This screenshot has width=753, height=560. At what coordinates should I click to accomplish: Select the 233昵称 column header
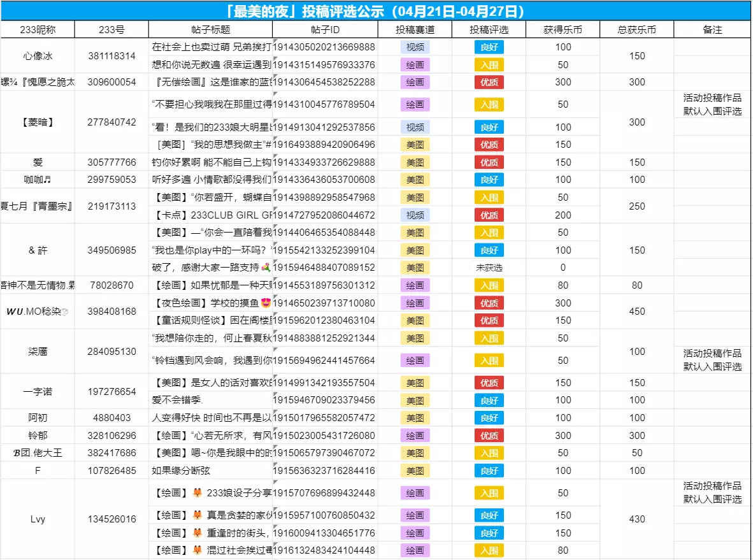38,29
